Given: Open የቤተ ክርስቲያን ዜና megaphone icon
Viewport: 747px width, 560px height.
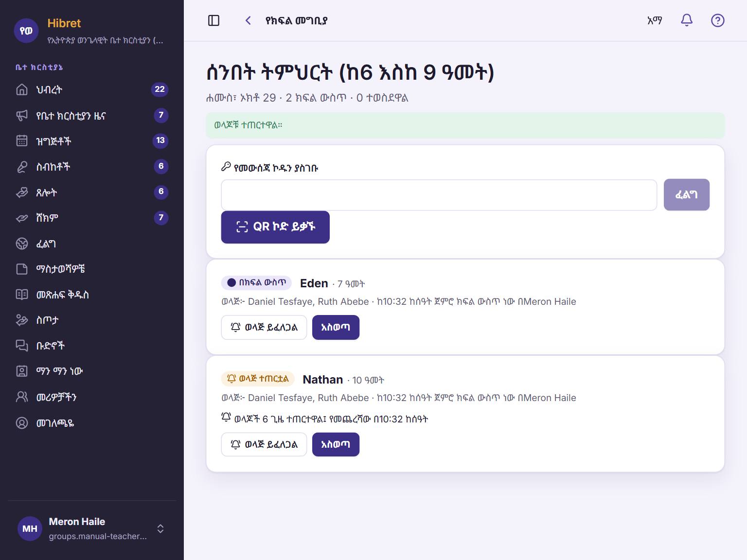Looking at the screenshot, I should pyautogui.click(x=22, y=115).
